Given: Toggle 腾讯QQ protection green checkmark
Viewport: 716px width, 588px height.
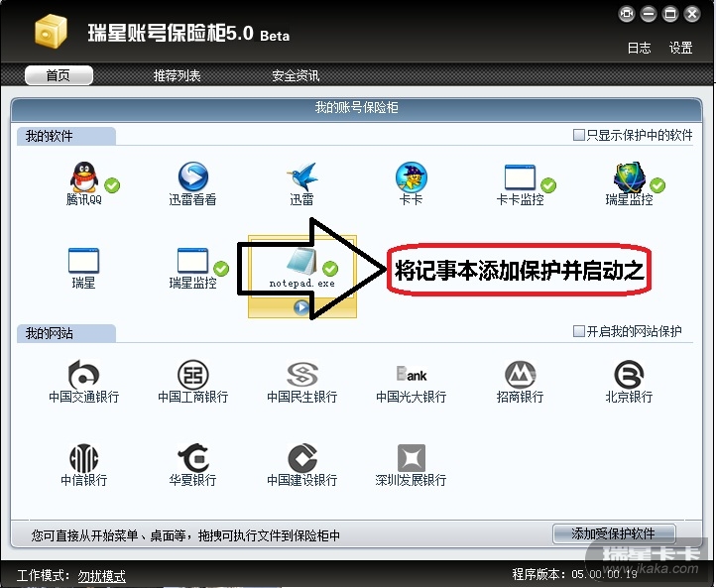Looking at the screenshot, I should (112, 185).
